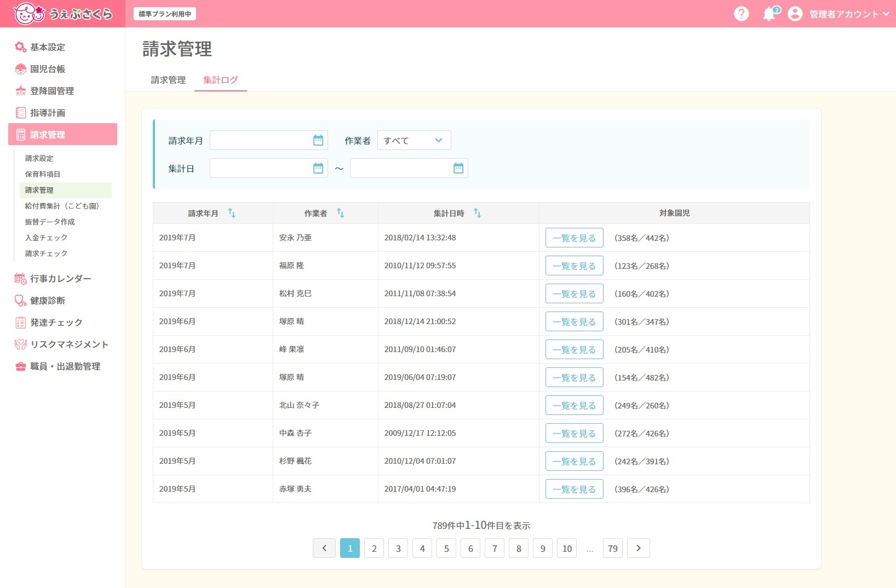Click 一覧を見る for 杉野 楓花 row
The image size is (896, 588).
coord(575,461)
